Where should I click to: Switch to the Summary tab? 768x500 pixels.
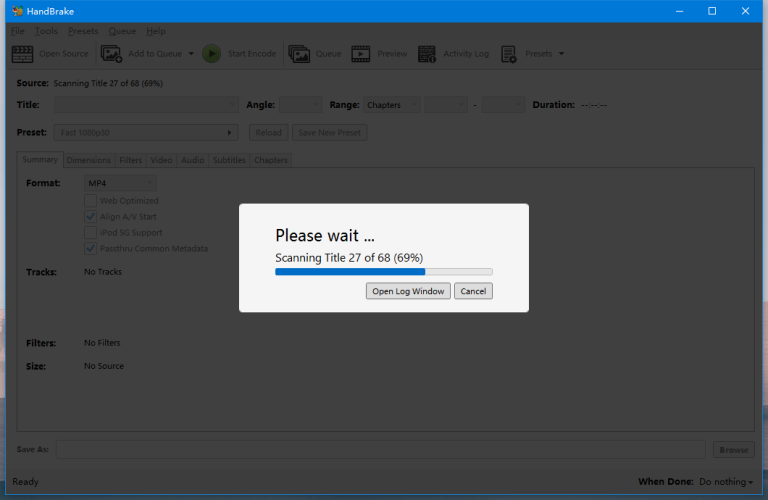pos(40,160)
